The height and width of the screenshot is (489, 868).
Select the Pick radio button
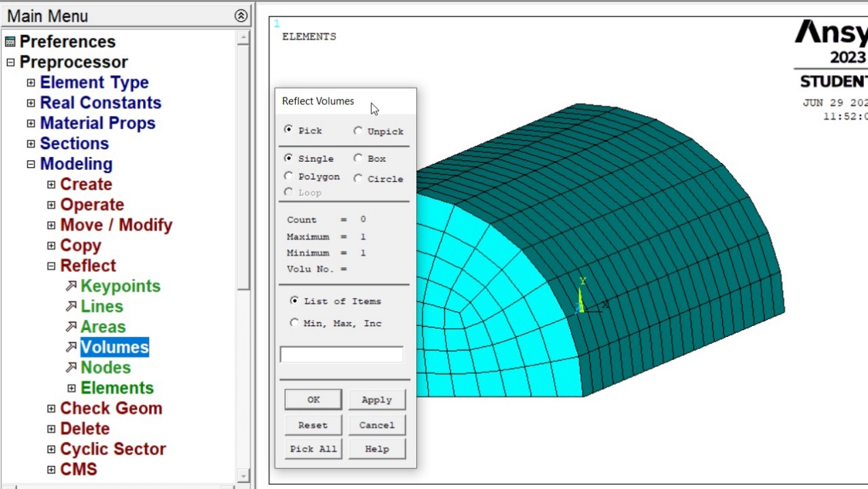[289, 130]
